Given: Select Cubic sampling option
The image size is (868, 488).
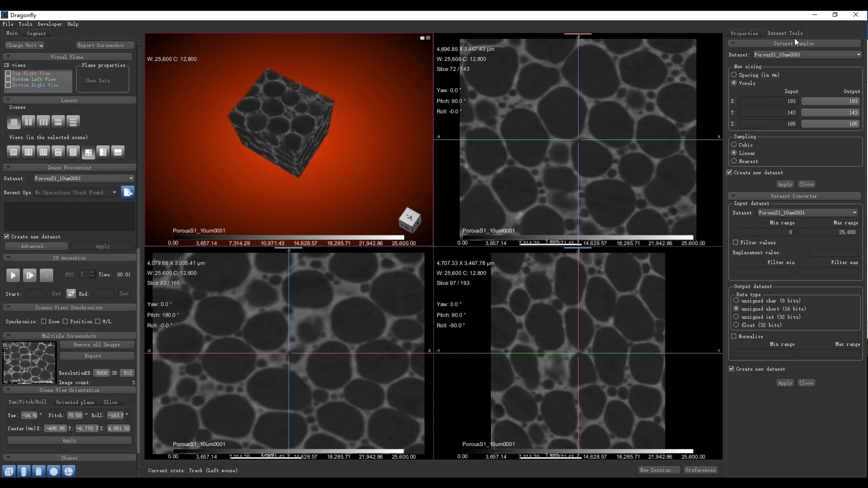Looking at the screenshot, I should pyautogui.click(x=734, y=145).
